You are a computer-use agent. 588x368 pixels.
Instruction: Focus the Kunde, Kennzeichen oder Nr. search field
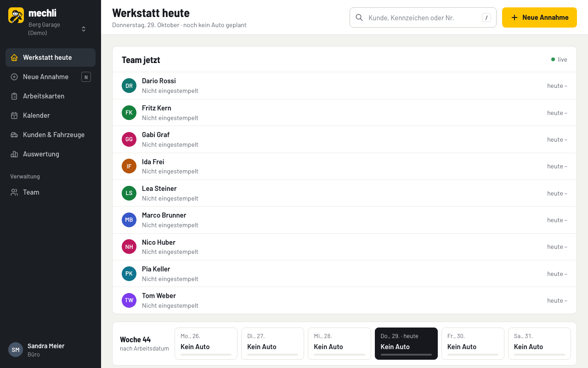[423, 17]
